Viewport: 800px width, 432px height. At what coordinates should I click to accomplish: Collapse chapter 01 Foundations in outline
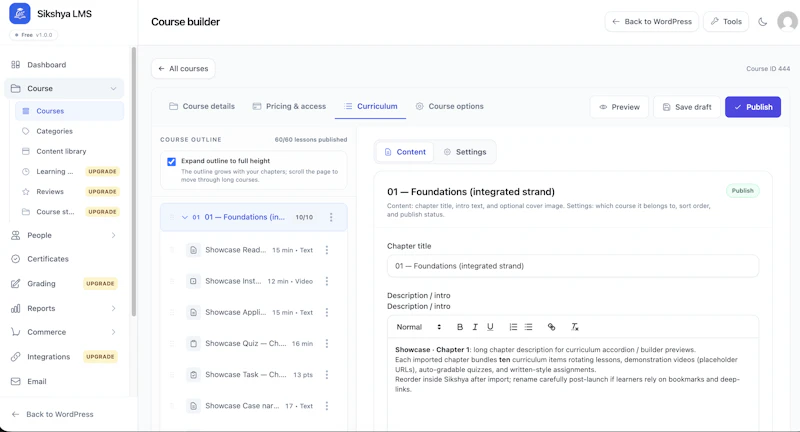pyautogui.click(x=185, y=217)
